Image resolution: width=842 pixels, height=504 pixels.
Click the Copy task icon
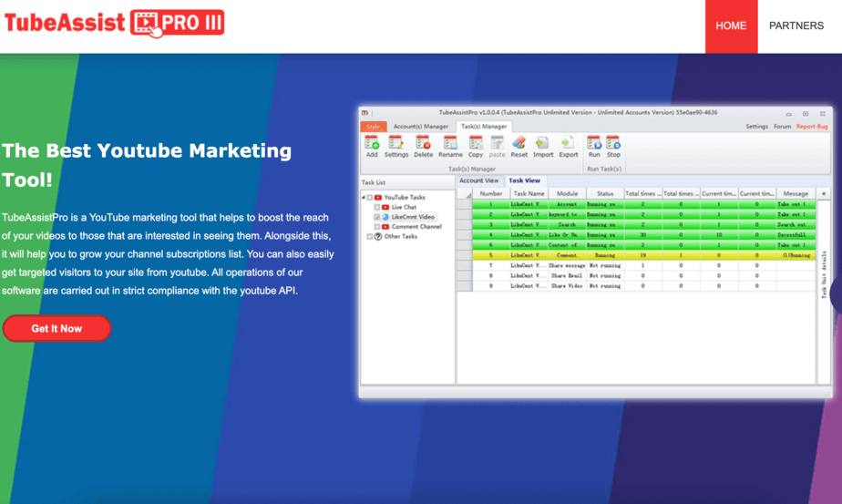point(476,143)
